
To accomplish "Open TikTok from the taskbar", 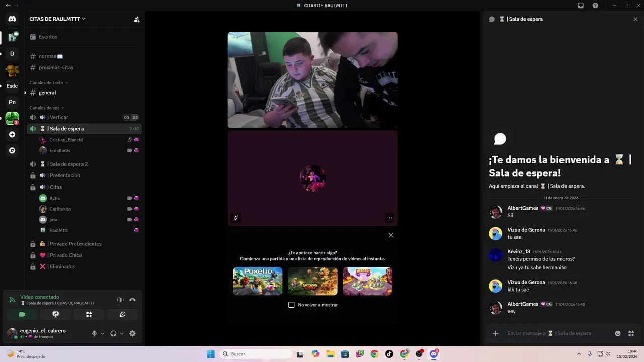I will (389, 354).
